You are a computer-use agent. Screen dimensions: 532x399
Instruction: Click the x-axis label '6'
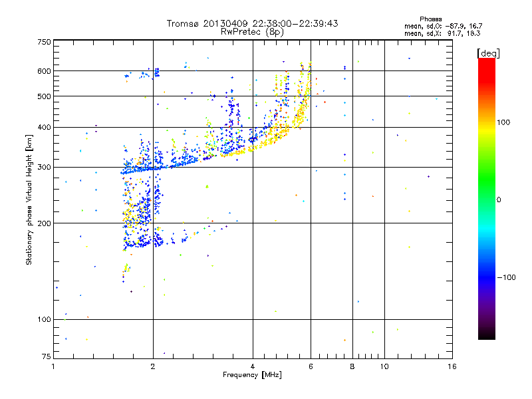pyautogui.click(x=311, y=366)
